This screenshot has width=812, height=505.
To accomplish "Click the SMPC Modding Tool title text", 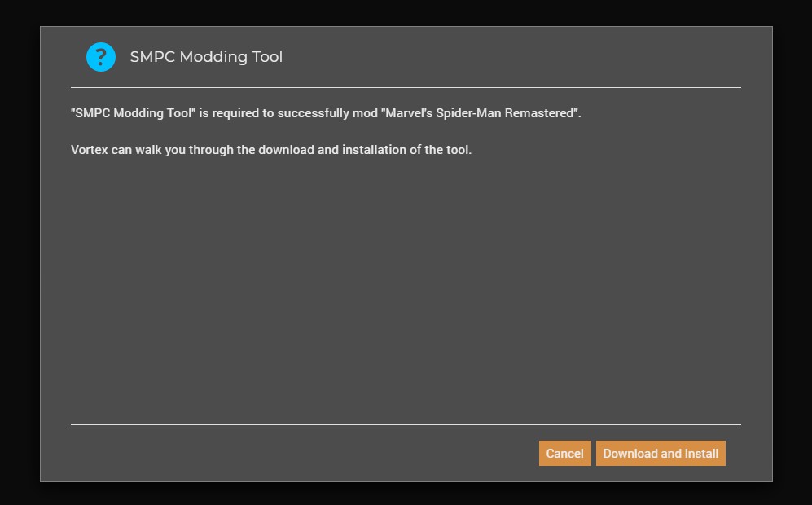I will [207, 57].
